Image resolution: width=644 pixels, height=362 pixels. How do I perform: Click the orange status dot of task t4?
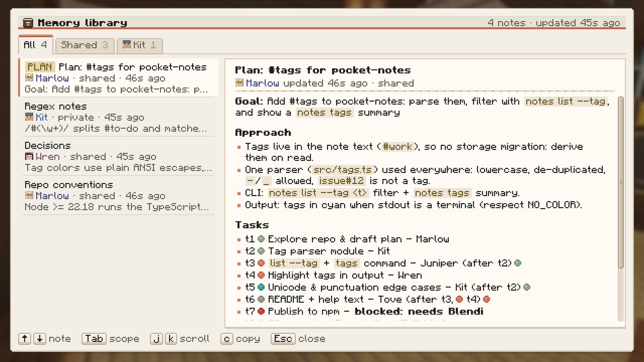click(261, 275)
